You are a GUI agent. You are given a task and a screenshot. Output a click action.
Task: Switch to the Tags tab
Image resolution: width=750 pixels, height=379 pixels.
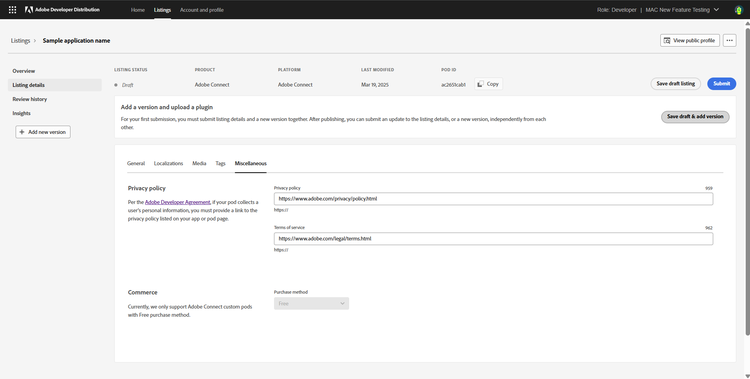point(220,163)
